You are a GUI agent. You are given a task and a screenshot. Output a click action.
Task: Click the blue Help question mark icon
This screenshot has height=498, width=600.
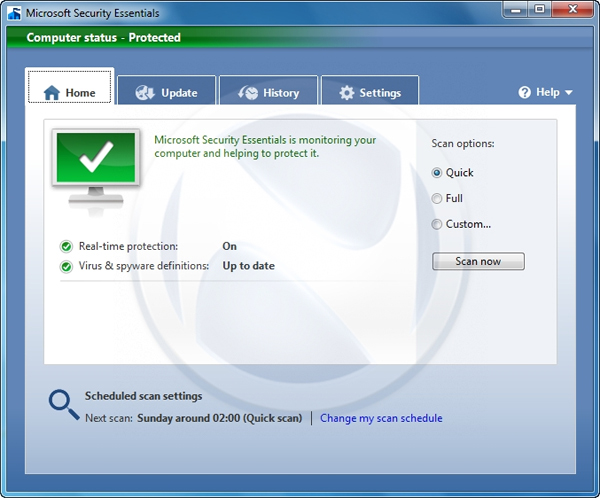[524, 92]
